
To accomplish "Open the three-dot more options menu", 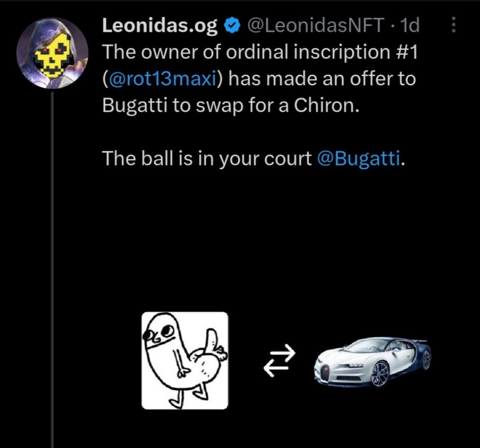I will tap(453, 25).
